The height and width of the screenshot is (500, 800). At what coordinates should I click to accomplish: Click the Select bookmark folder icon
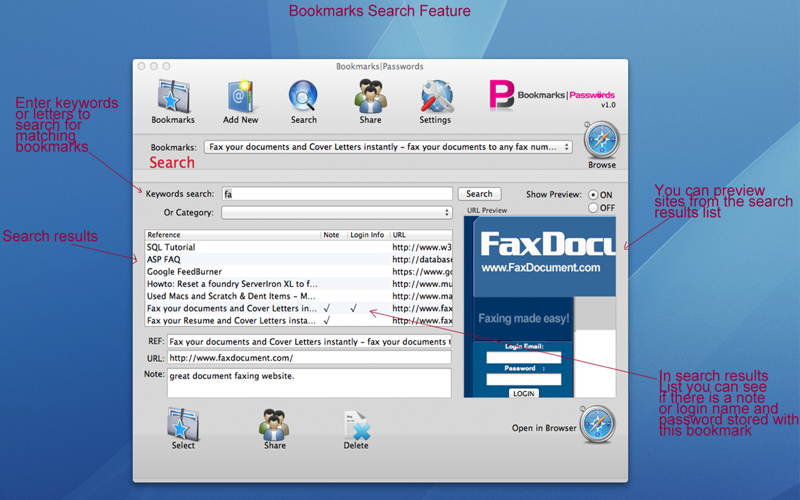(x=183, y=424)
